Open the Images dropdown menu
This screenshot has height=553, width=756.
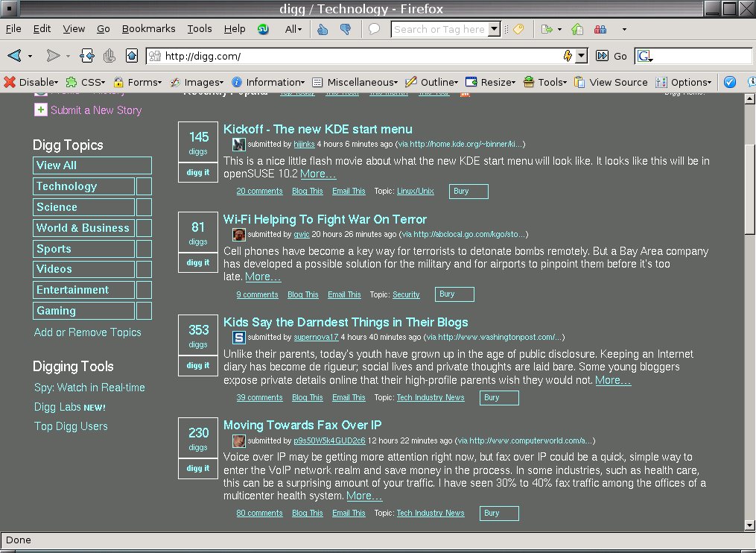point(197,83)
